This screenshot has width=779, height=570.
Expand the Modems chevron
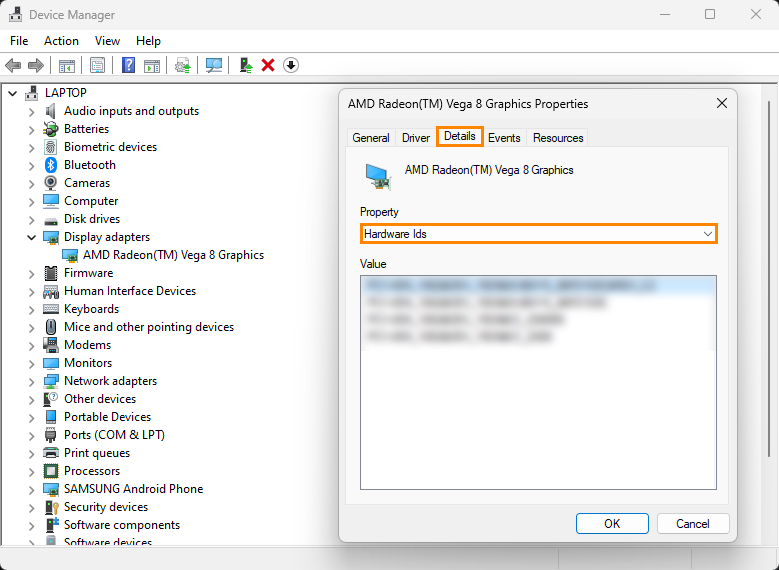tap(32, 345)
